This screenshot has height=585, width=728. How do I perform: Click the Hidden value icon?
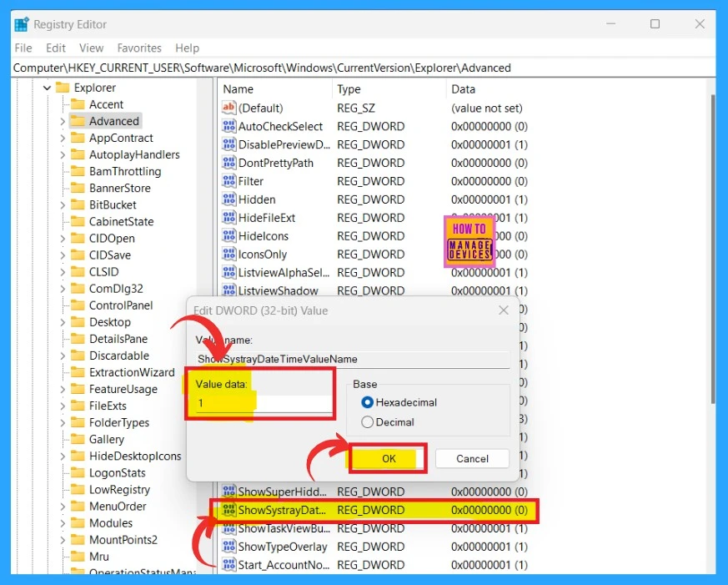[228, 199]
